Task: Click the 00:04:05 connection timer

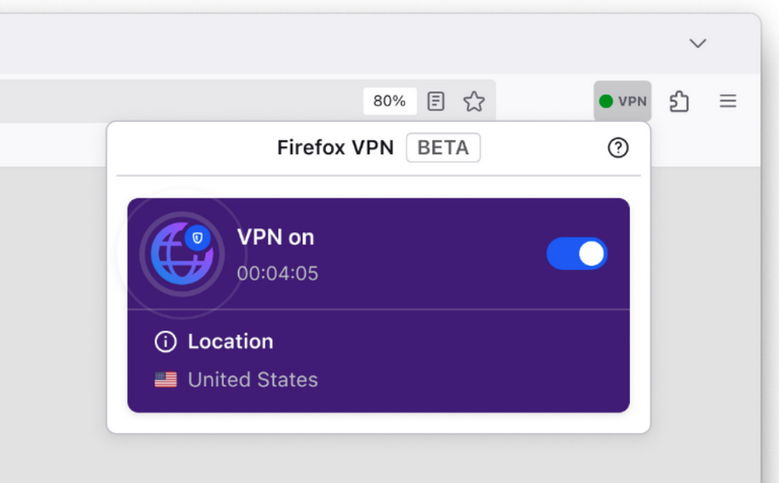Action: coord(277,273)
